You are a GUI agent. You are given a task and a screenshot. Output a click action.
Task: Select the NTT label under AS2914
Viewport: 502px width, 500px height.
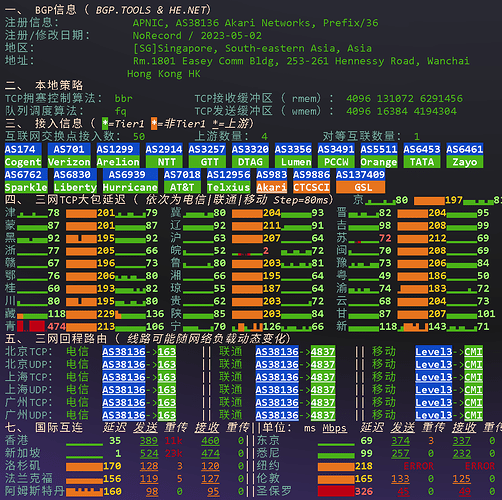pos(164,162)
